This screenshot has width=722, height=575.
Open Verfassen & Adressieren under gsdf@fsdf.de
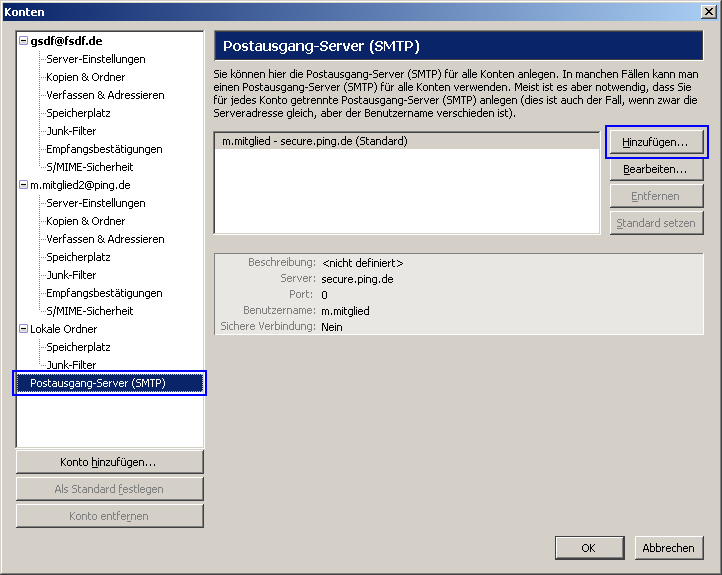(x=105, y=95)
